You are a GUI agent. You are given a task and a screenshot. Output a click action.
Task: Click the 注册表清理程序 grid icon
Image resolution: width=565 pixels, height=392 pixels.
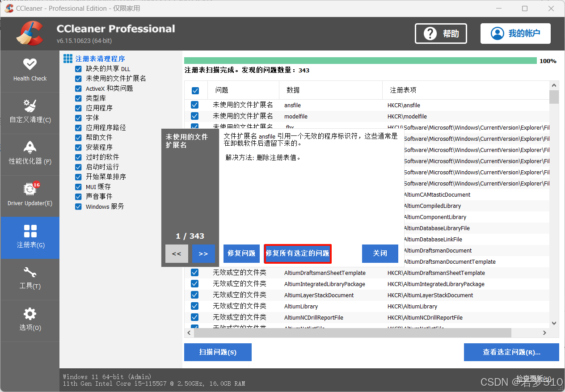click(68, 59)
